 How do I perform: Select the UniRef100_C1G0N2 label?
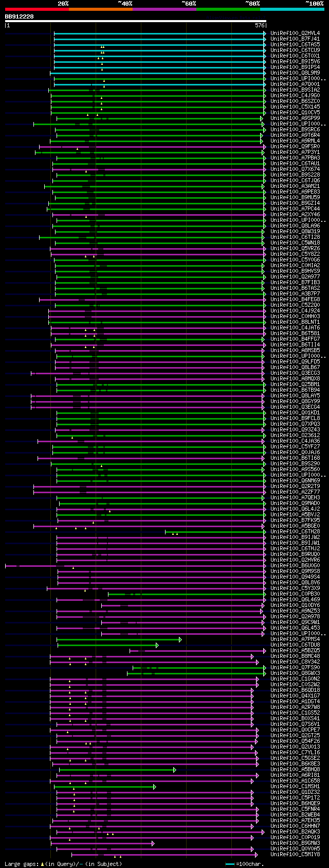[x=295, y=679]
